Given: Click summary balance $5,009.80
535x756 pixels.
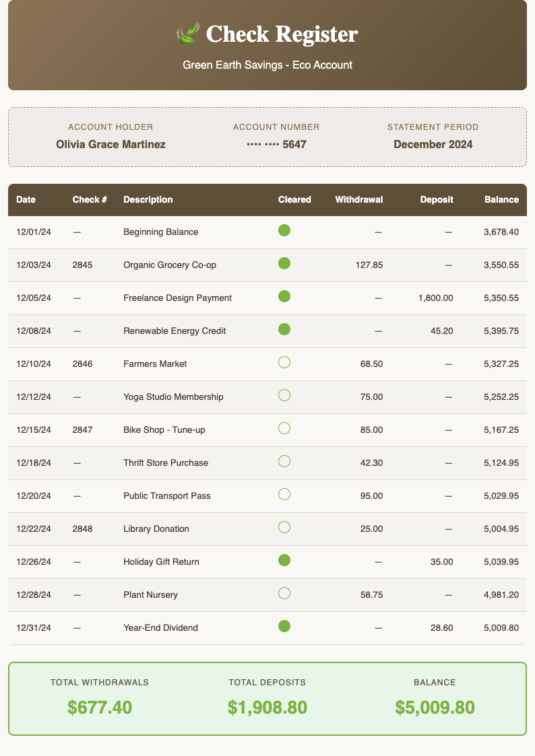Looking at the screenshot, I should coord(435,708).
